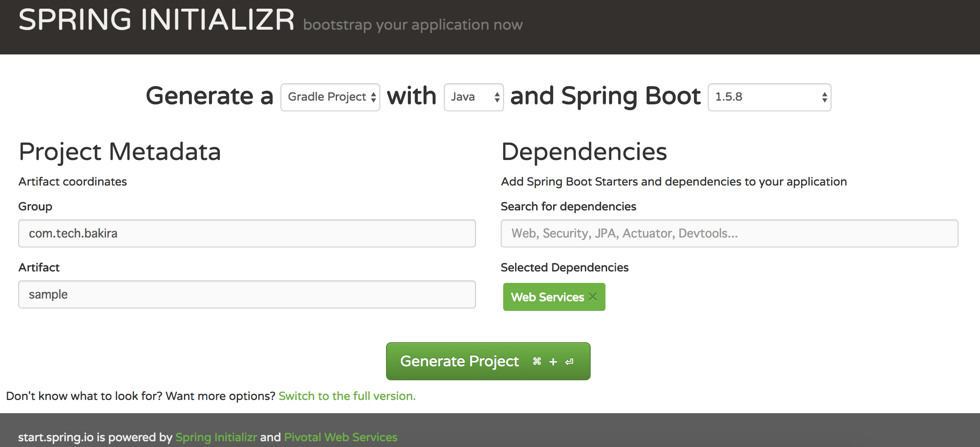Open the Spring Initializr footer link
The width and height of the screenshot is (980, 447).
pyautogui.click(x=216, y=437)
